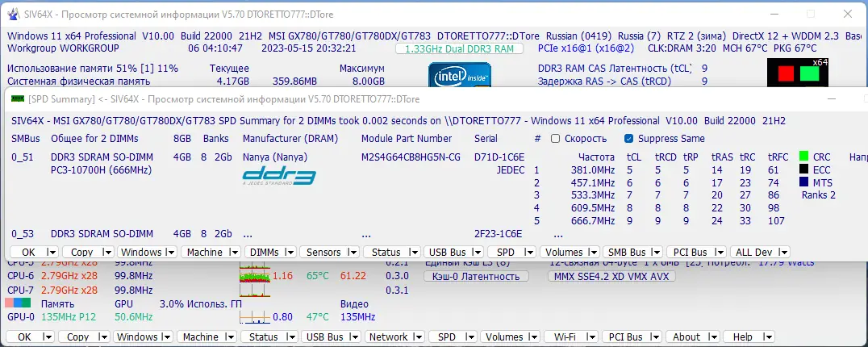Click the tRFC column header
868x347 pixels.
[x=779, y=157]
